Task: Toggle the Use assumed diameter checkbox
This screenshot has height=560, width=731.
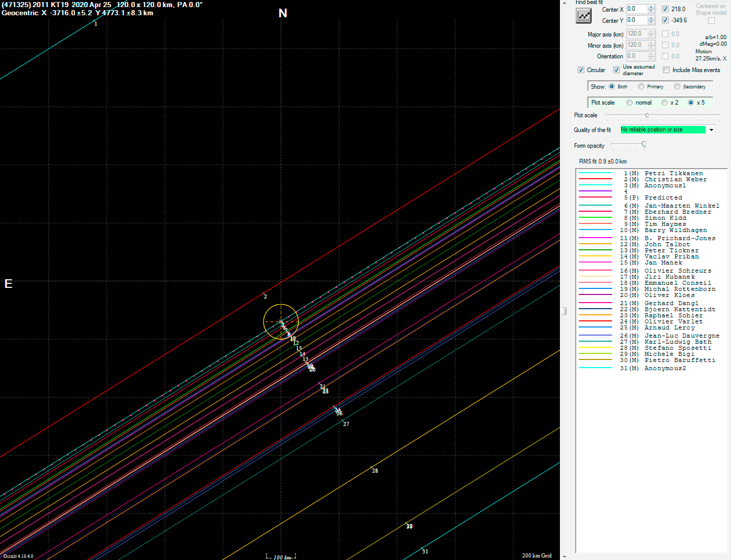Action: coord(616,70)
